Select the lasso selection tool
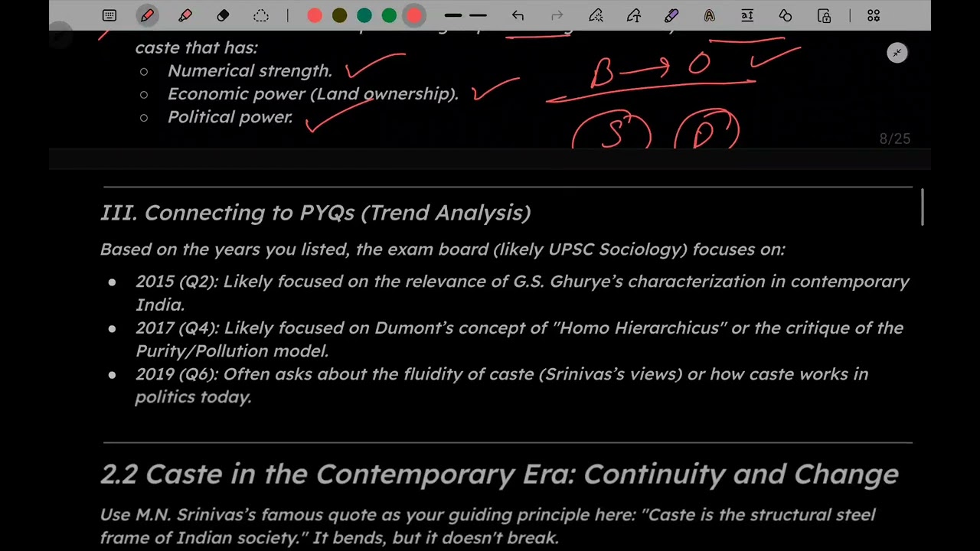This screenshot has height=551, width=980. [261, 15]
